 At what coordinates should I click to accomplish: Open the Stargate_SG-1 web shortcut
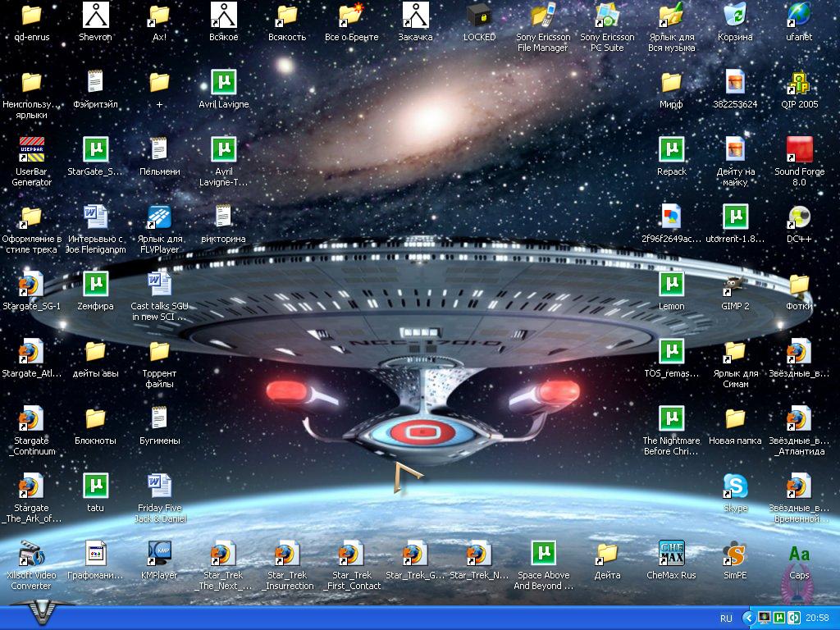[31, 285]
